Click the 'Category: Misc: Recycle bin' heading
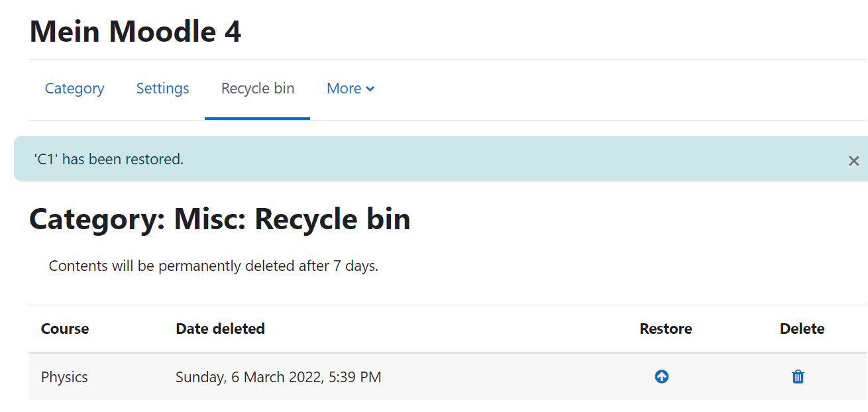The image size is (868, 412). pos(219,219)
